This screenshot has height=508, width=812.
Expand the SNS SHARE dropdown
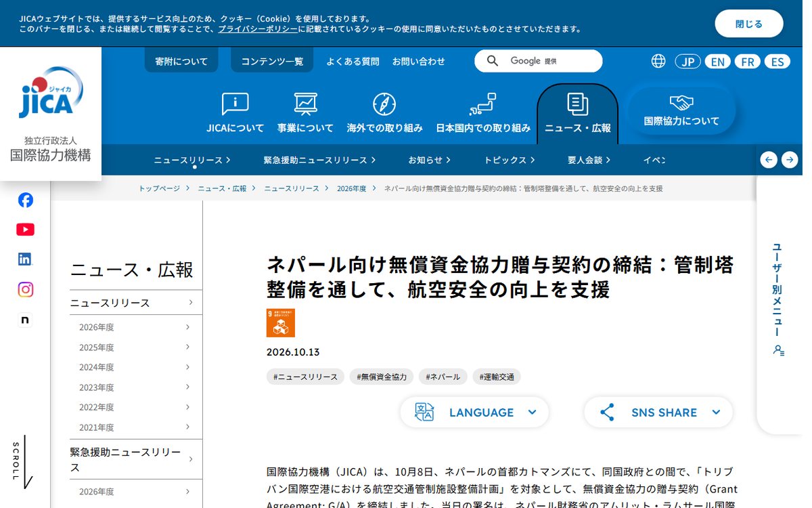click(658, 412)
